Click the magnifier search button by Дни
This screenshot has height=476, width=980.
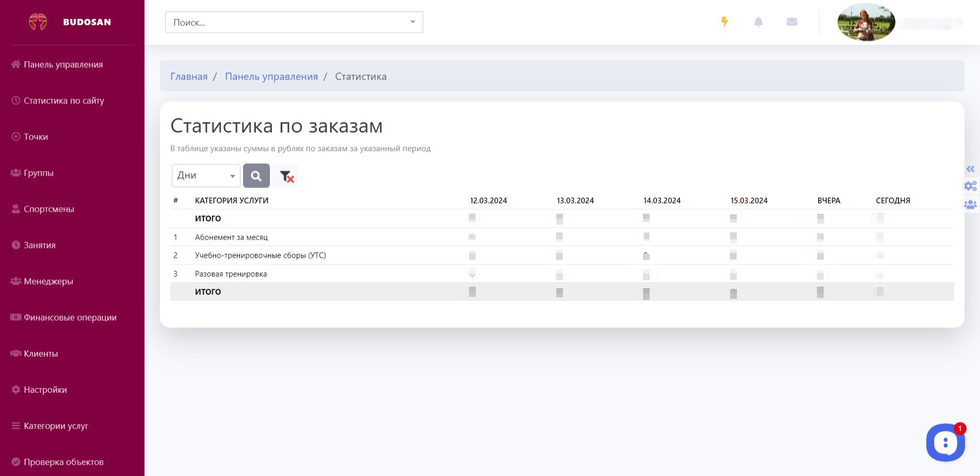256,176
